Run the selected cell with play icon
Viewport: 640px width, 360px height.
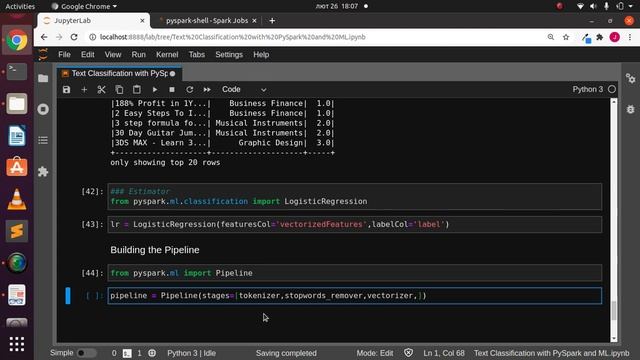coord(155,89)
